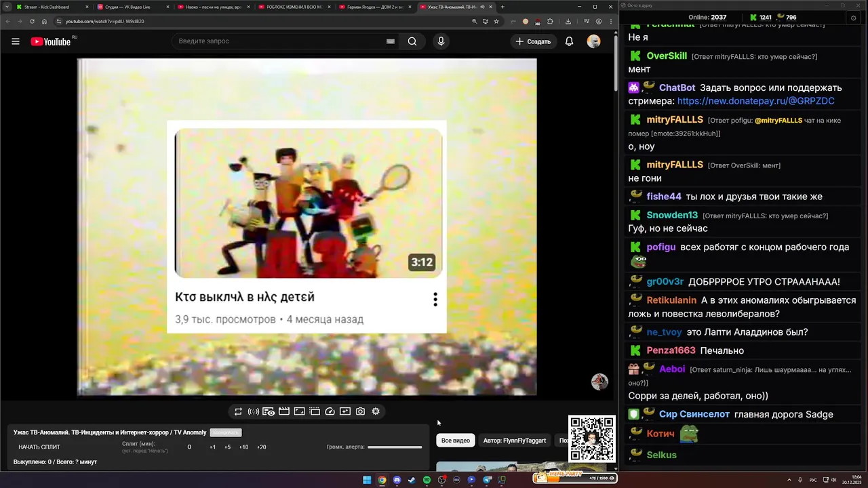This screenshot has width=868, height=488.
Task: Open playback speed gauge icon
Action: click(x=330, y=411)
